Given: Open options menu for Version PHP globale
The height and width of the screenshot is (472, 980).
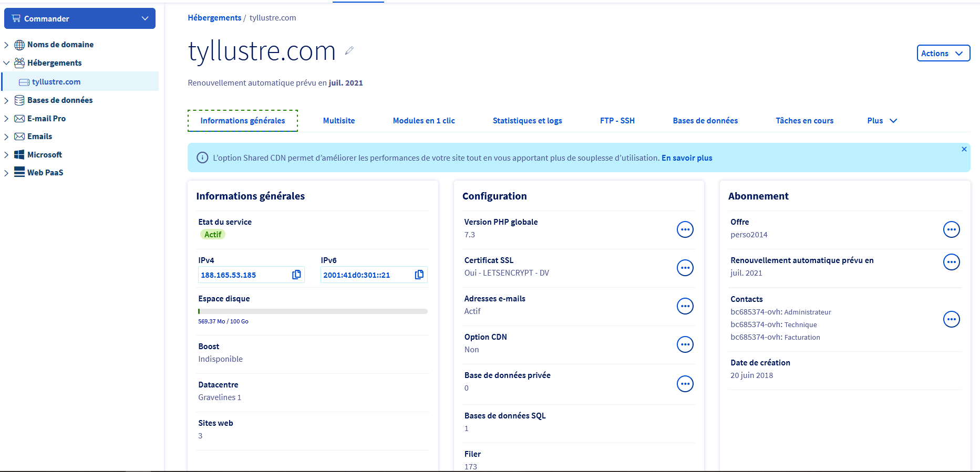Looking at the screenshot, I should pyautogui.click(x=685, y=229).
